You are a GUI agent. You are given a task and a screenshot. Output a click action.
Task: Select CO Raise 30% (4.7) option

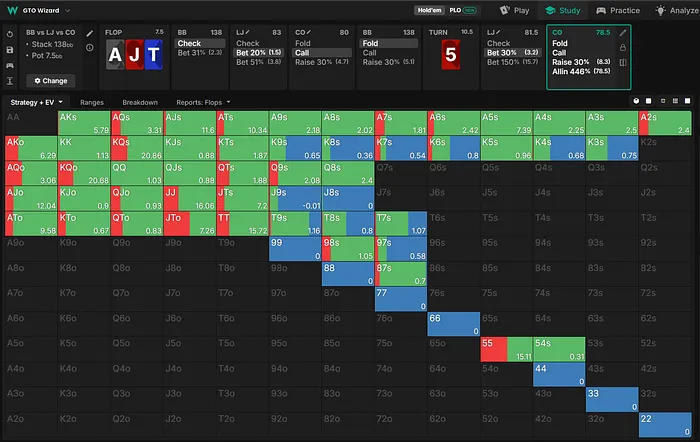coord(322,62)
